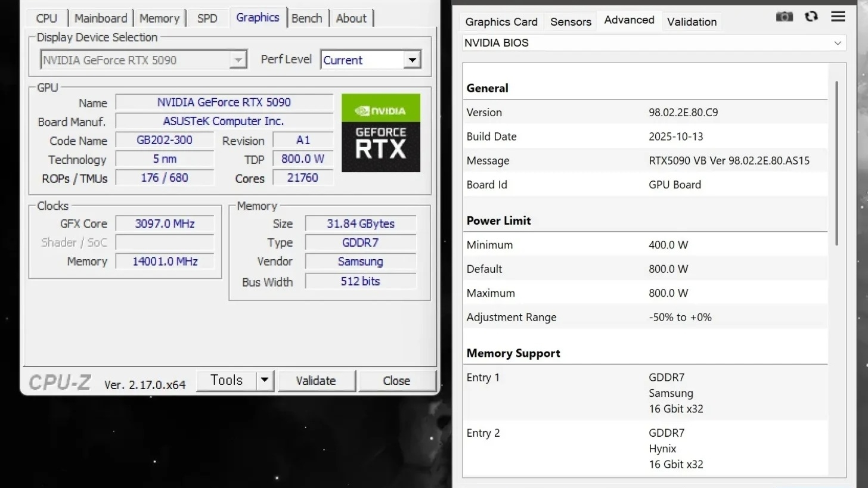
Task: Click Memory Support Entry 2 label
Action: coord(483,433)
